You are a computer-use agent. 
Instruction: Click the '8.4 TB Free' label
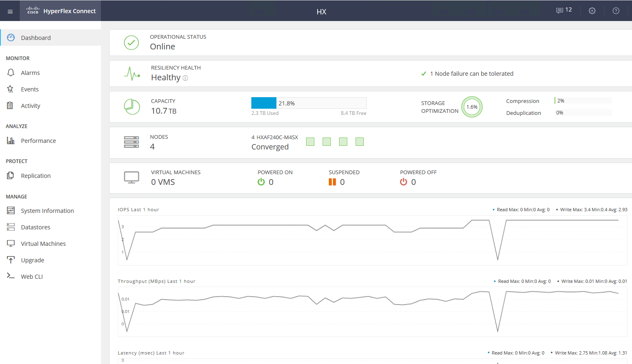pos(353,113)
